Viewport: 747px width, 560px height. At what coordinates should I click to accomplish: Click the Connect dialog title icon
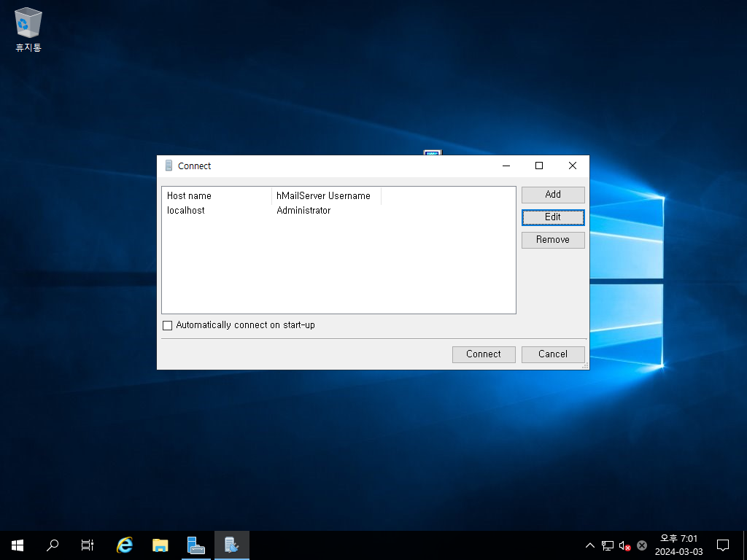pos(169,166)
